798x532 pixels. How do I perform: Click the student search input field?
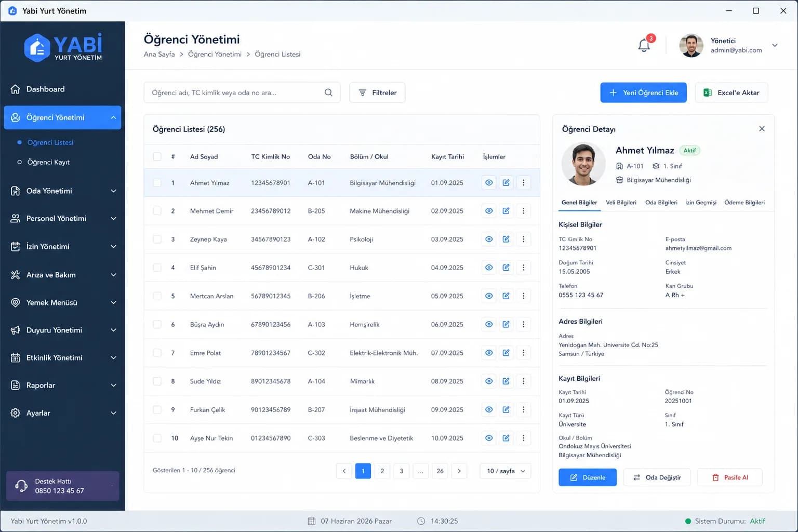(242, 92)
